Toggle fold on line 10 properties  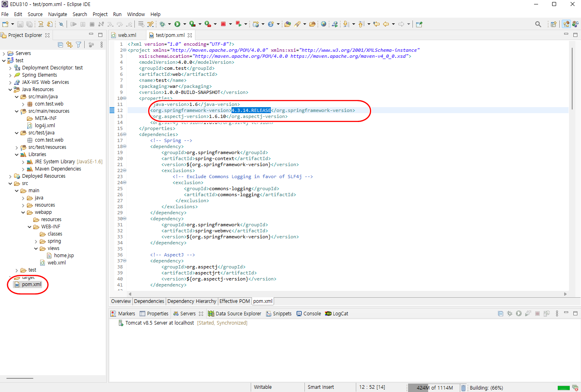coord(125,98)
